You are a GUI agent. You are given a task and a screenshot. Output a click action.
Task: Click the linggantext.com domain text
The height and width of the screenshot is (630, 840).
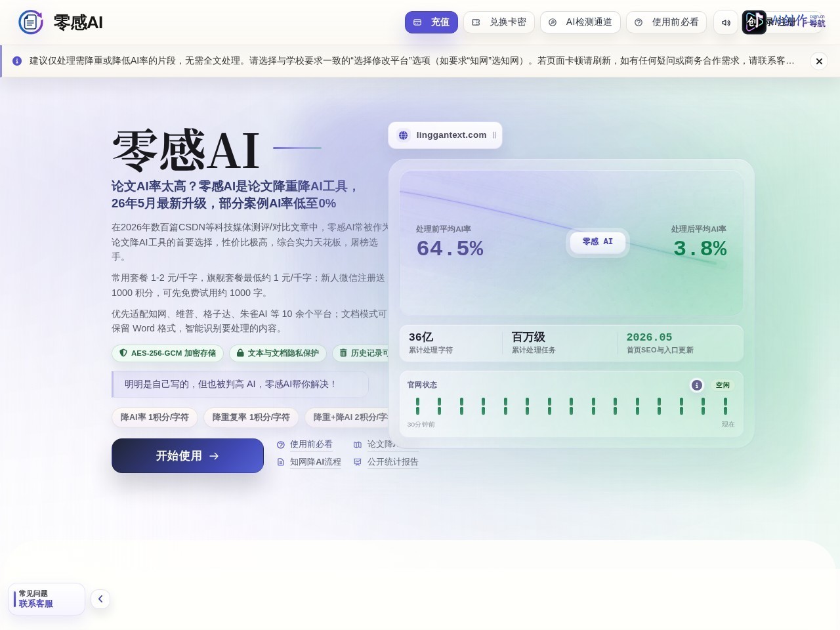tap(451, 135)
